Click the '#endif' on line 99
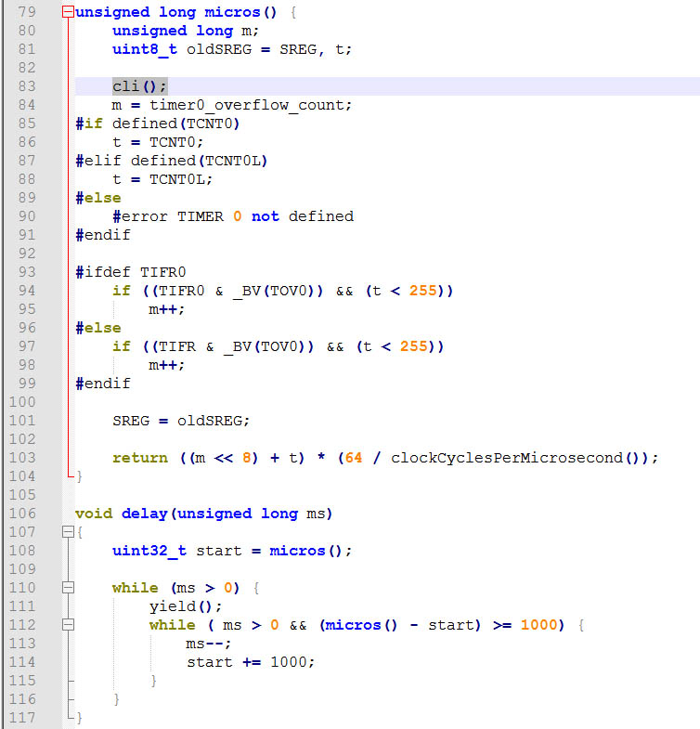Image resolution: width=700 pixels, height=729 pixels. pyautogui.click(x=103, y=384)
